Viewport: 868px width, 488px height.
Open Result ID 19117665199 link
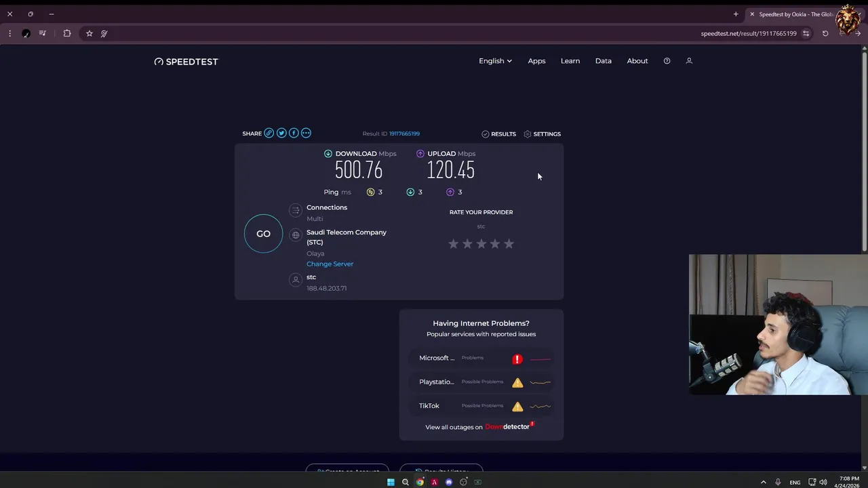404,134
